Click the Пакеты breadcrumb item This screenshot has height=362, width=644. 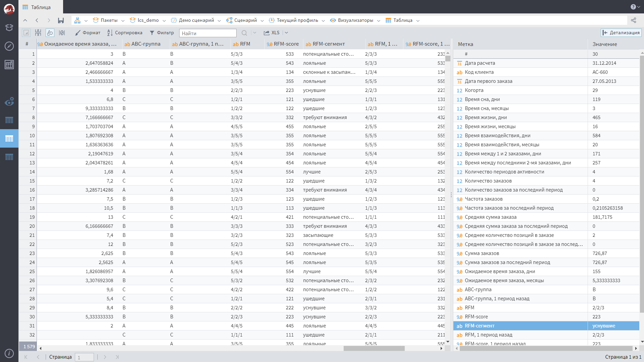(x=105, y=20)
